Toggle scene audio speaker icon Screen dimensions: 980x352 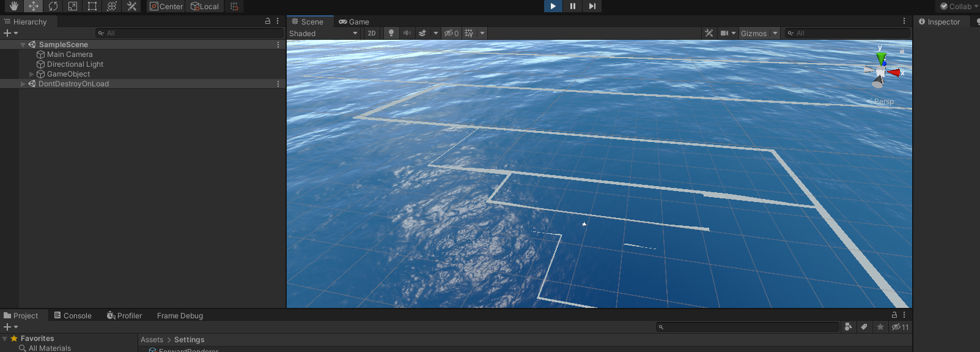407,33
